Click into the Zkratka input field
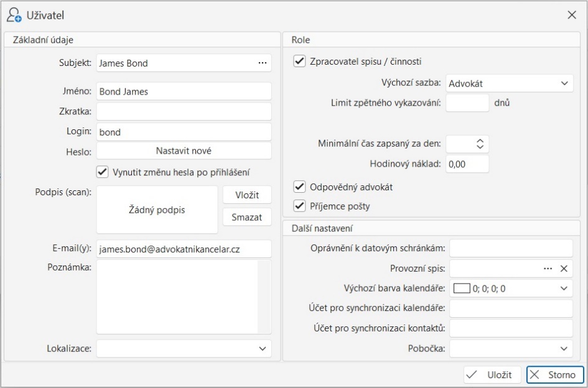This screenshot has height=388, width=588. (184, 111)
